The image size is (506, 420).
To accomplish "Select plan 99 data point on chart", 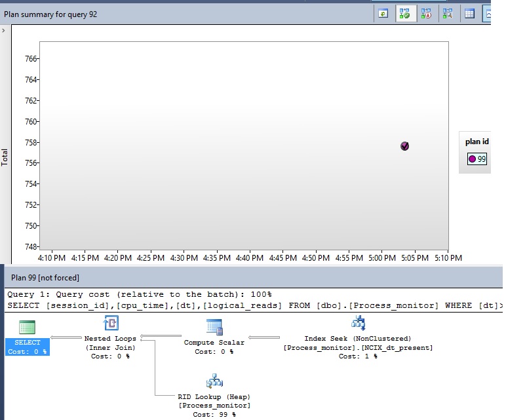I will 404,146.
